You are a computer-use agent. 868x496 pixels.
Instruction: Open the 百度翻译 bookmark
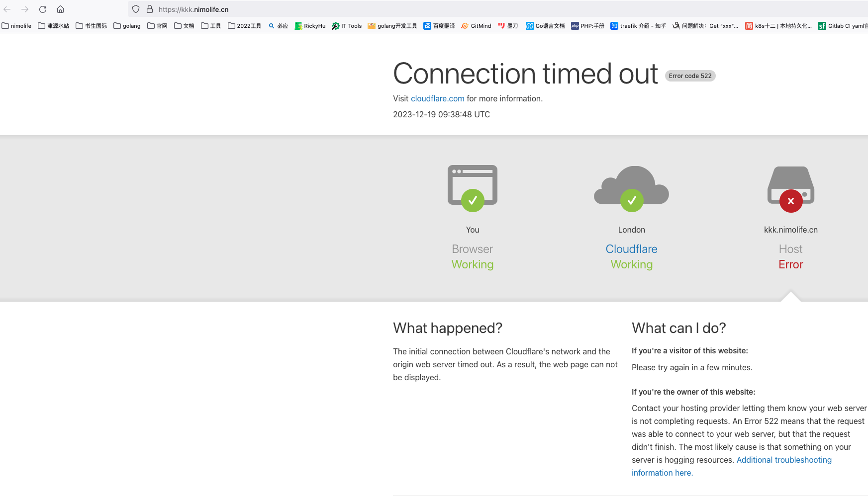[x=439, y=26]
